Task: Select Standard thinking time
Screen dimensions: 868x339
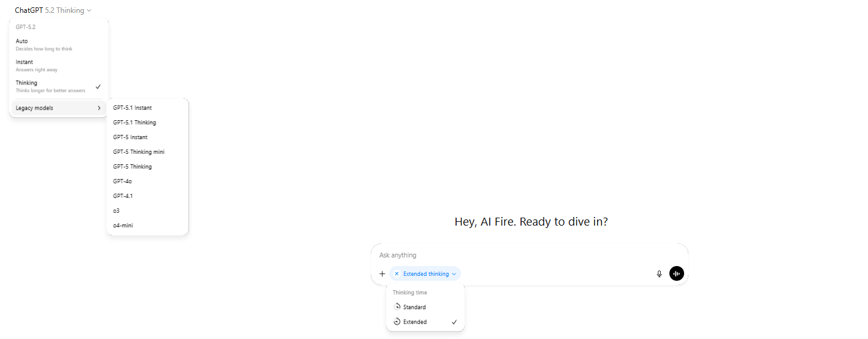Action: click(425, 307)
